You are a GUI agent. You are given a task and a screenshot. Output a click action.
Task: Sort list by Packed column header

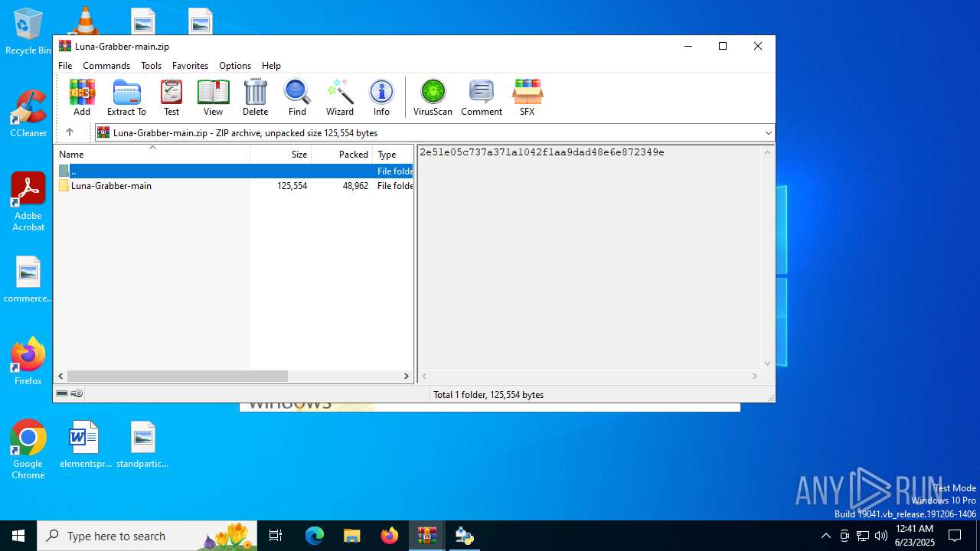pyautogui.click(x=342, y=154)
